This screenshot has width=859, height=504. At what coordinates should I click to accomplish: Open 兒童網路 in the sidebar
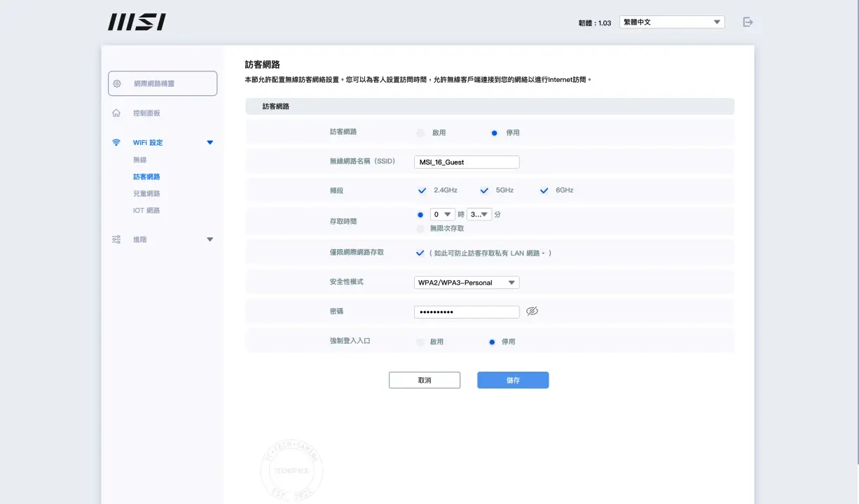click(x=146, y=193)
